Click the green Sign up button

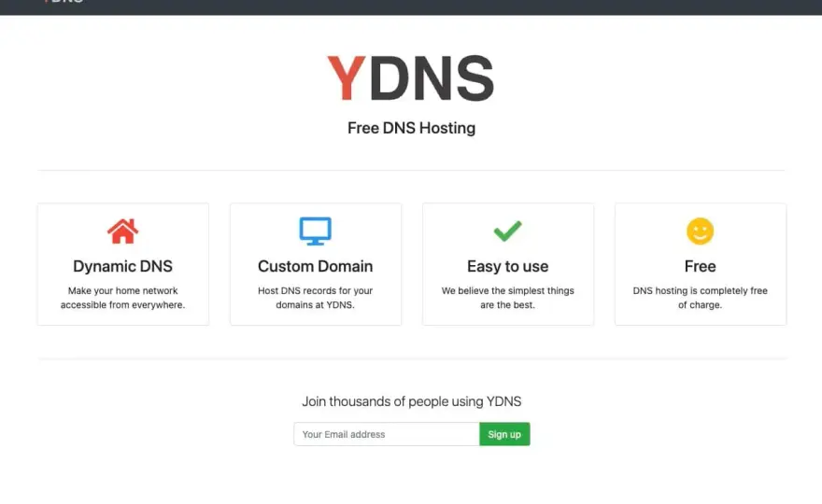[x=504, y=434]
